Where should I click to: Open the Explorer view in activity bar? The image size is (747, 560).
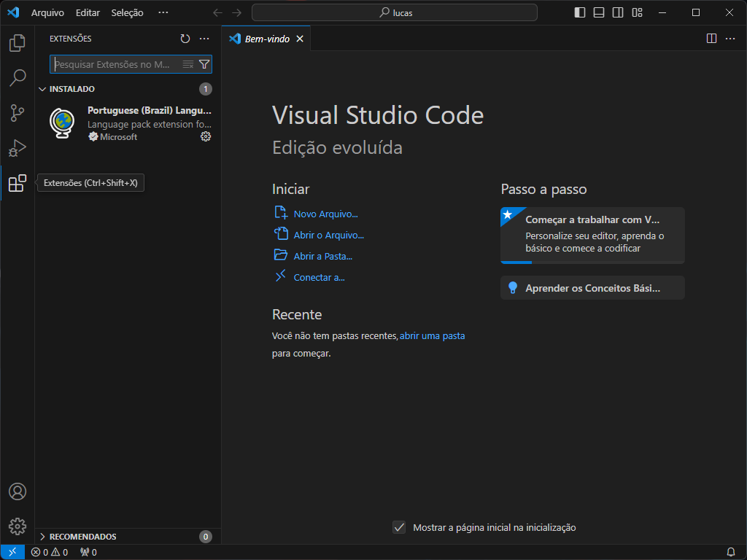point(17,44)
